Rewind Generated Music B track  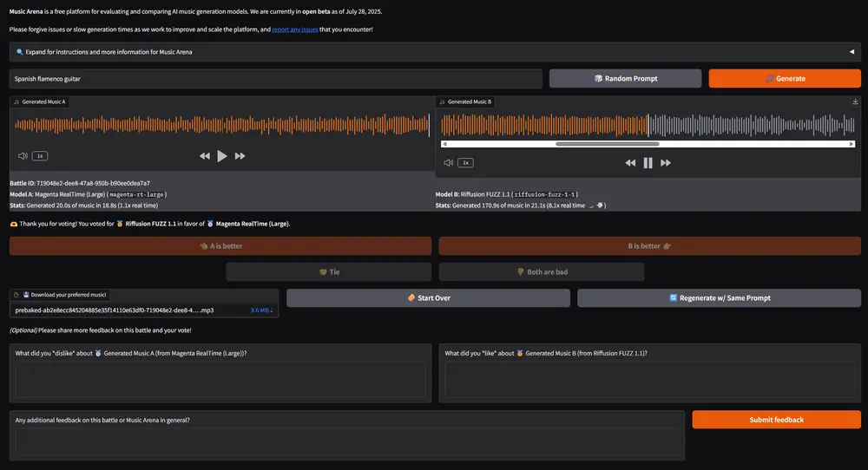(x=630, y=162)
